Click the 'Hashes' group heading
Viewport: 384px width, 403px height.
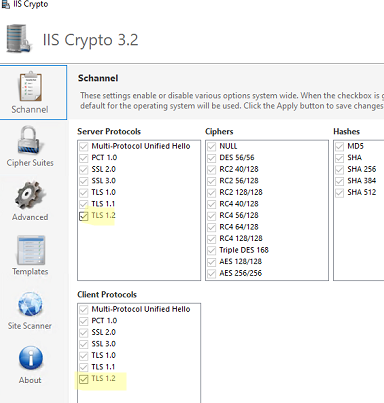click(x=346, y=131)
